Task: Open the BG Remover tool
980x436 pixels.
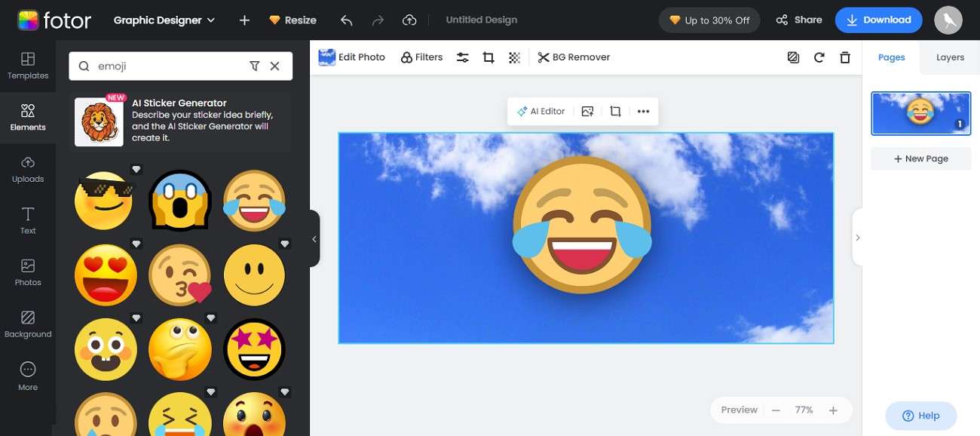Action: 574,57
